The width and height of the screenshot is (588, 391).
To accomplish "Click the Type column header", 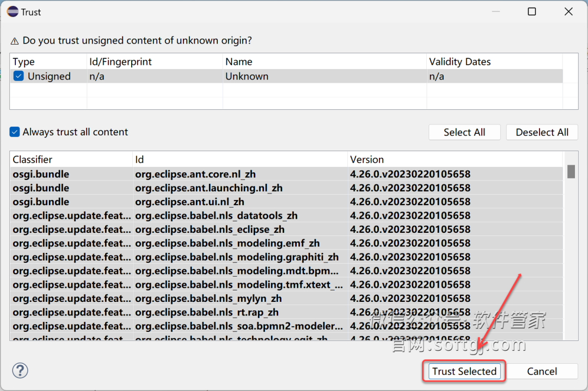I will [x=48, y=61].
